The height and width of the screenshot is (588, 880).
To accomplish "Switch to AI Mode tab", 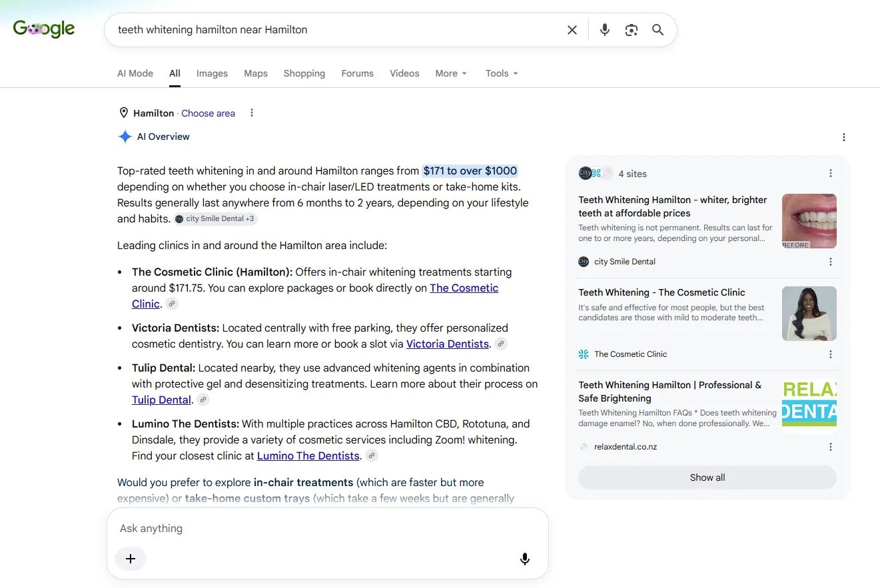I will (x=135, y=73).
